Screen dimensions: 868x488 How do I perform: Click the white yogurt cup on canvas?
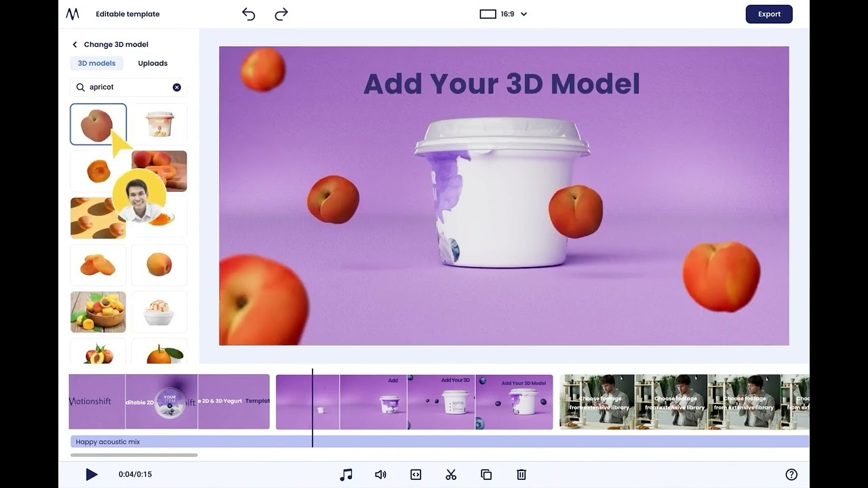click(502, 192)
